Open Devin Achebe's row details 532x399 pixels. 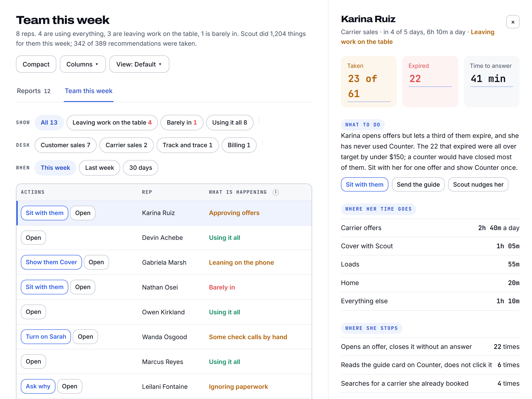[33, 238]
